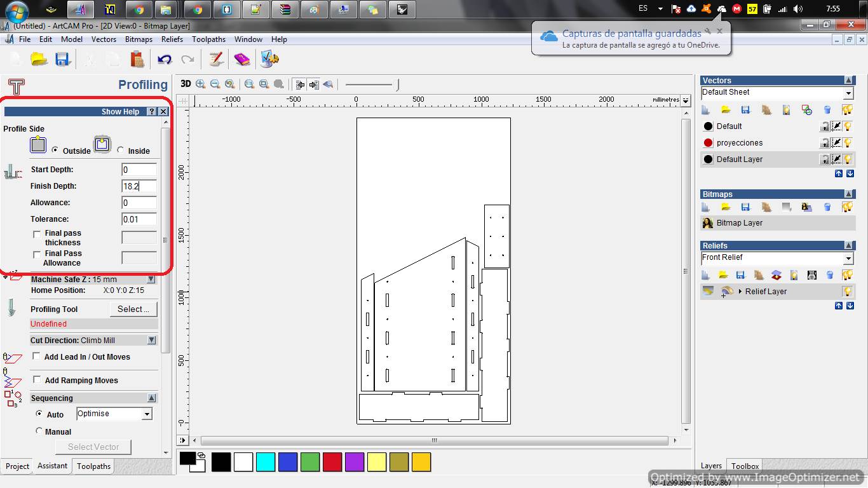This screenshot has height=488, width=868.
Task: Open the notes notepad icon in toolbar
Action: [x=216, y=59]
